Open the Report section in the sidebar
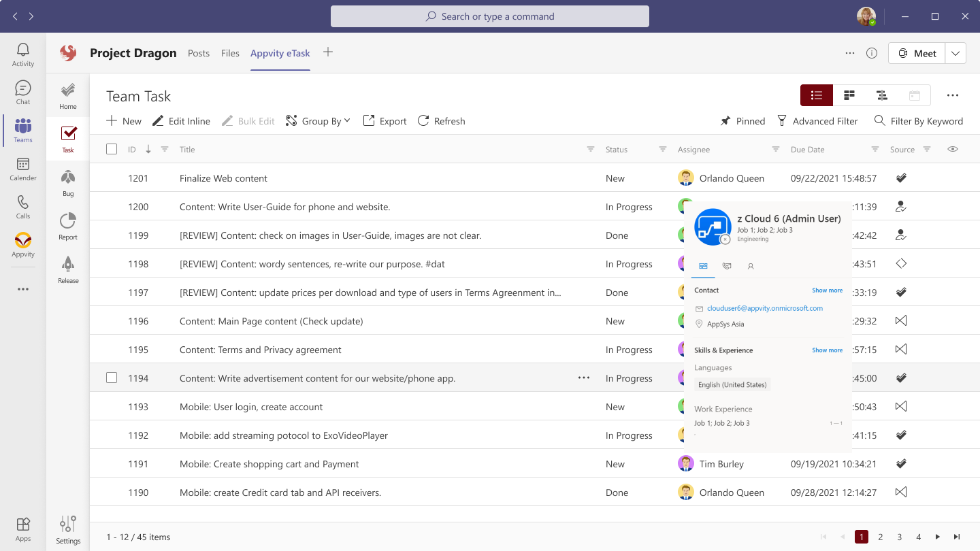The image size is (980, 551). [67, 225]
